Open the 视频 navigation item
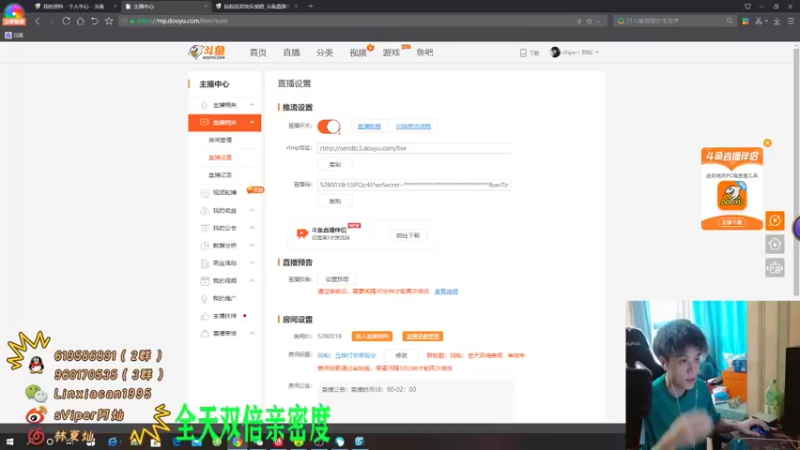 [x=358, y=53]
